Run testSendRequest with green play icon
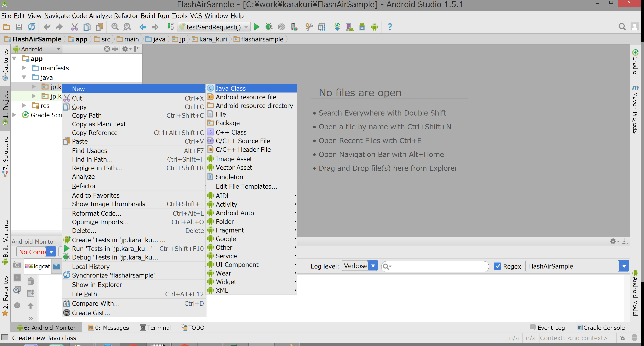The height and width of the screenshot is (346, 644). pyautogui.click(x=257, y=27)
